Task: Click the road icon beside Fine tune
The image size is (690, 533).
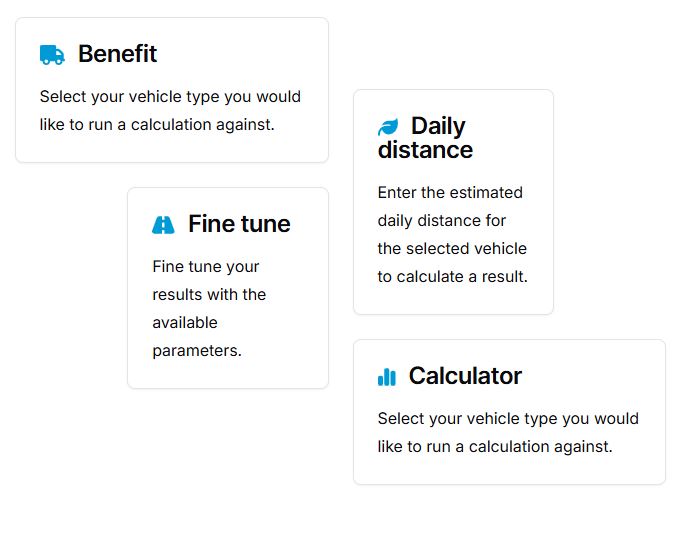Action: 163,225
